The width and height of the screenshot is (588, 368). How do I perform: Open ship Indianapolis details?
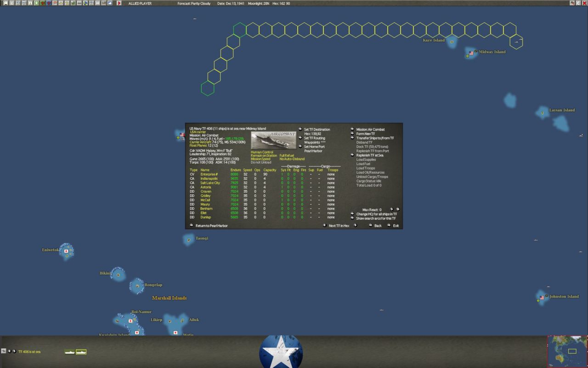point(209,178)
